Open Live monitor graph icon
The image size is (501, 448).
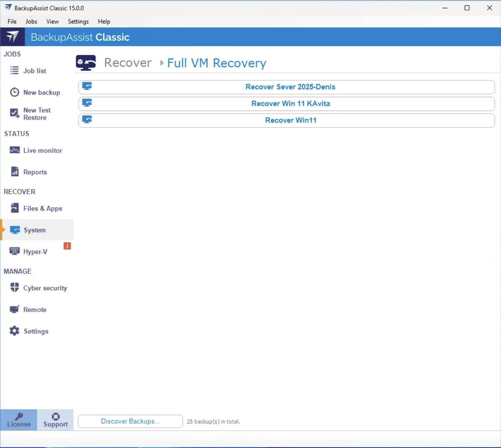[x=14, y=150]
